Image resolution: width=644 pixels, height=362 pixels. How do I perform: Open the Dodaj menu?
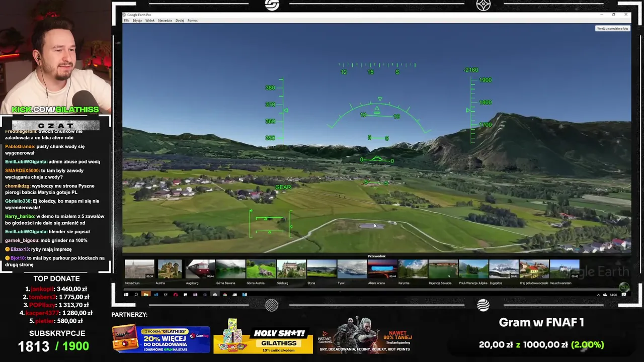180,21
